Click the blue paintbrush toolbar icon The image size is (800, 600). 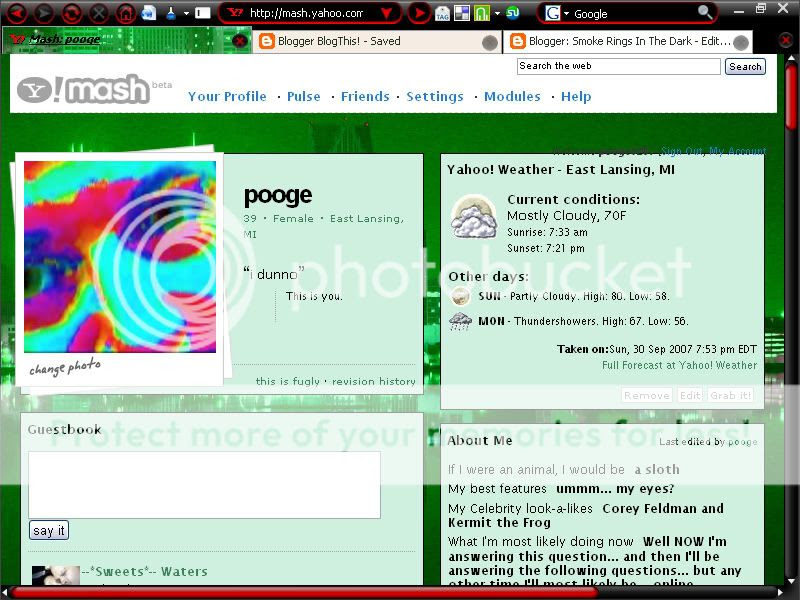(x=171, y=13)
